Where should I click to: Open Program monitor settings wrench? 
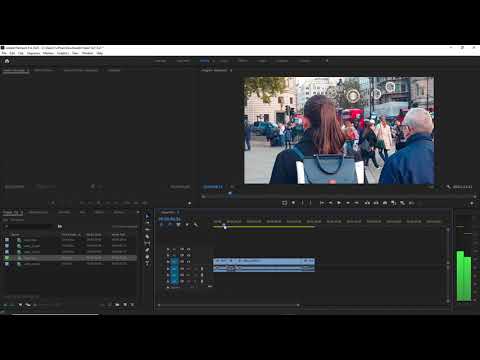pyautogui.click(x=448, y=187)
